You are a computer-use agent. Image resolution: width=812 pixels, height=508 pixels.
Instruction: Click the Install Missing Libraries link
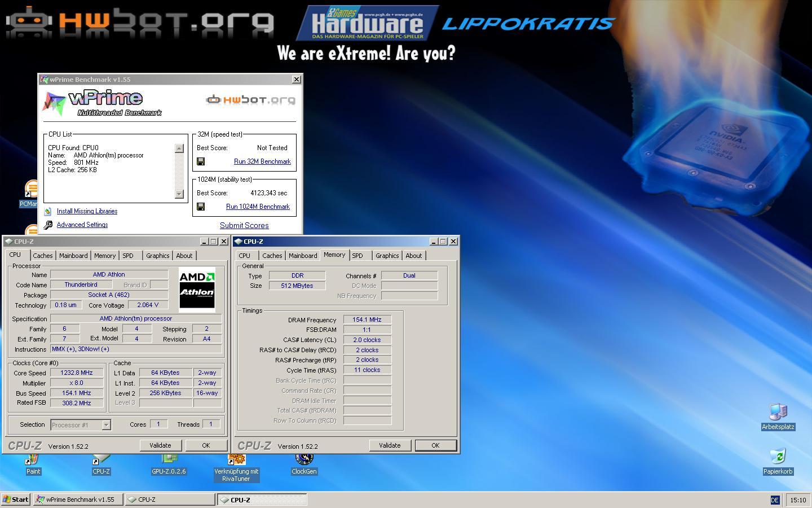pyautogui.click(x=87, y=211)
